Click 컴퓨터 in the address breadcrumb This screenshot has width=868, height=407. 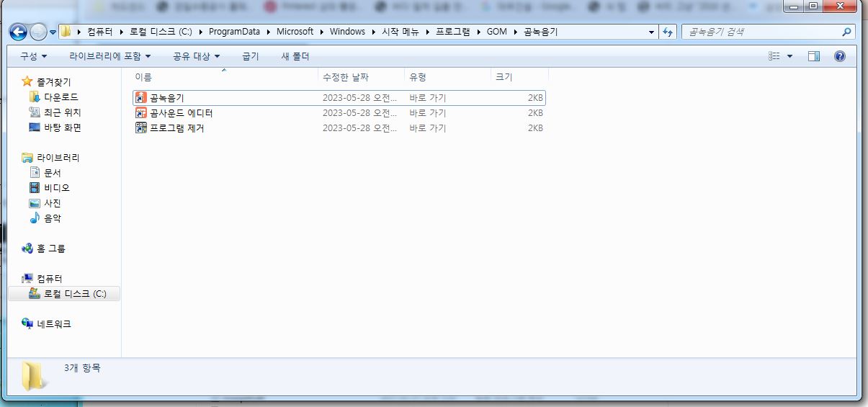[99, 32]
